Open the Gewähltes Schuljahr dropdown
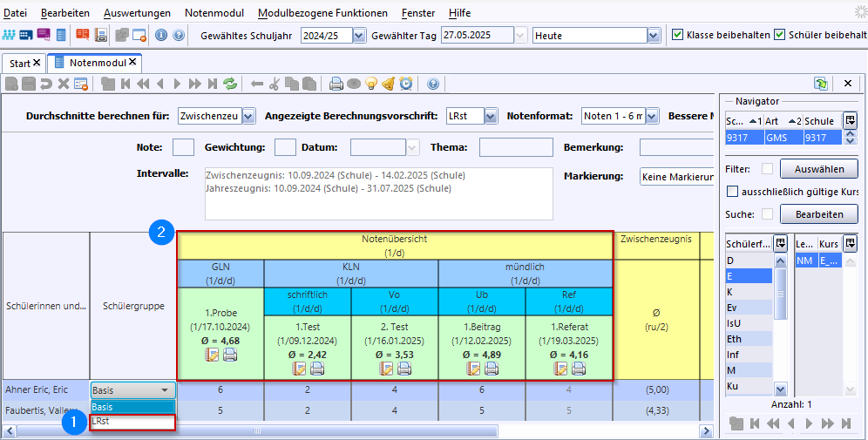 tap(359, 36)
